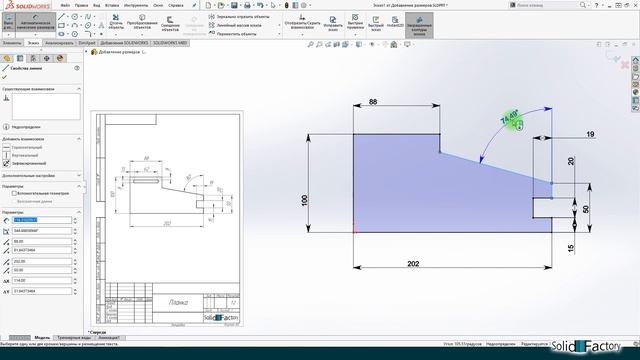Image resolution: width=640 pixels, height=360 pixels.
Task: Open Smart Dimension dropdown arrow
Action: tap(36, 35)
